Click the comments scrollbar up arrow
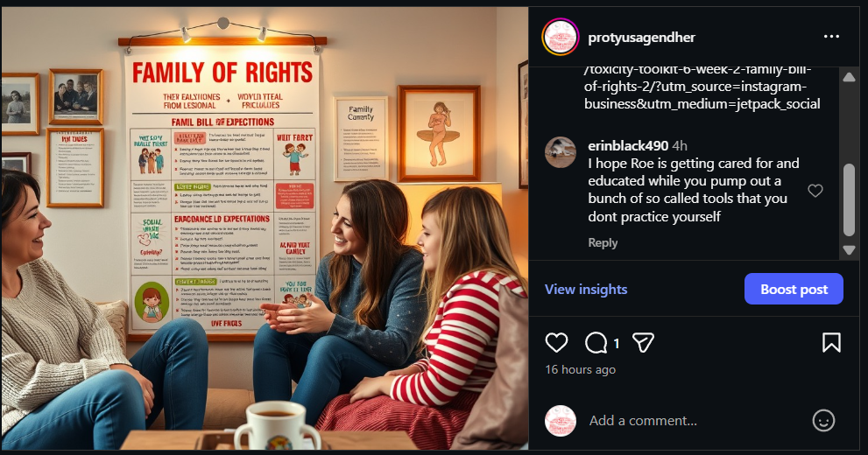Image resolution: width=868 pixels, height=455 pixels. click(x=850, y=77)
